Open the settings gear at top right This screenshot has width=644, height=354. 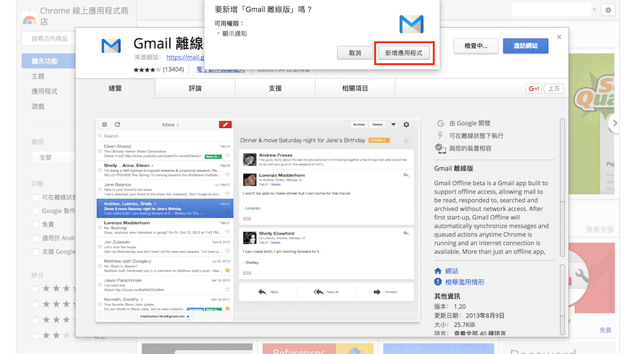click(607, 10)
